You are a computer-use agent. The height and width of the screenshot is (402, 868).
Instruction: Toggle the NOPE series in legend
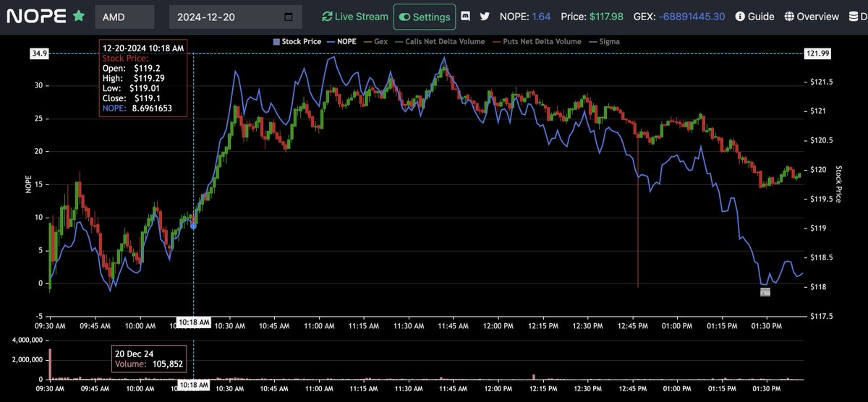tap(342, 41)
